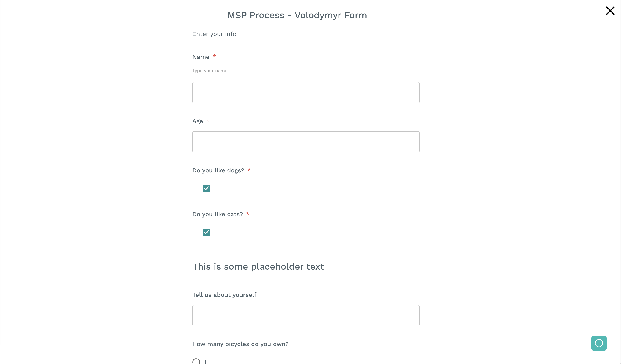Click into the Name input field

[x=306, y=93]
